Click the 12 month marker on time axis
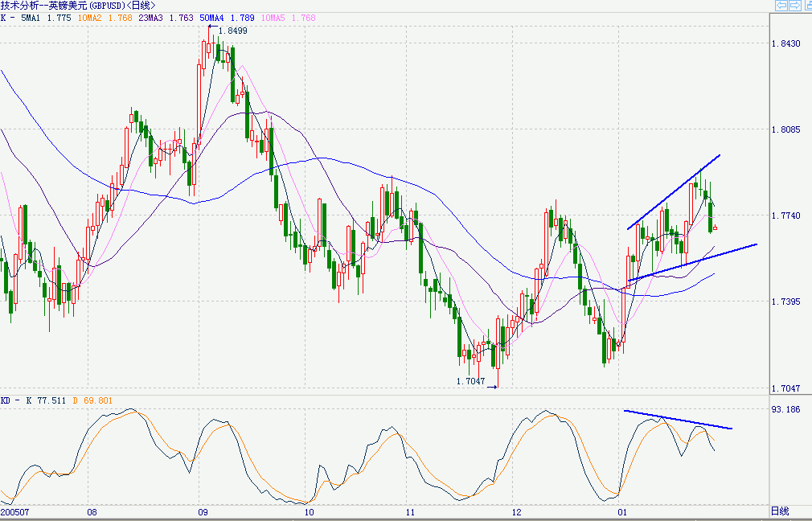Viewport: 812px width, 521px height. (516, 512)
